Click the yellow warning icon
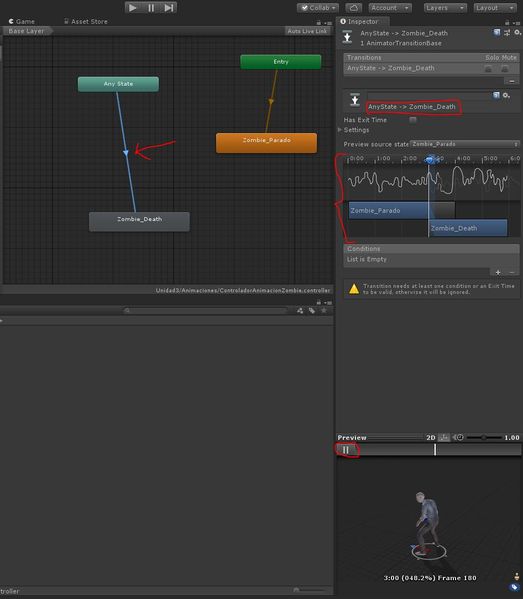The height and width of the screenshot is (599, 523). coord(354,289)
